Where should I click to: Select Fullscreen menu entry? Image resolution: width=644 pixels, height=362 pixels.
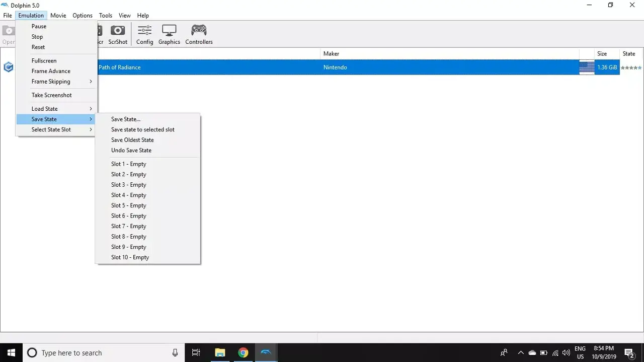coord(56,60)
